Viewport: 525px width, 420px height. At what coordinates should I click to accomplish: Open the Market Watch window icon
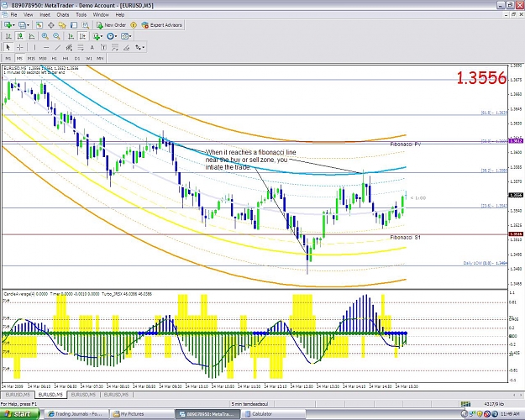(x=39, y=25)
